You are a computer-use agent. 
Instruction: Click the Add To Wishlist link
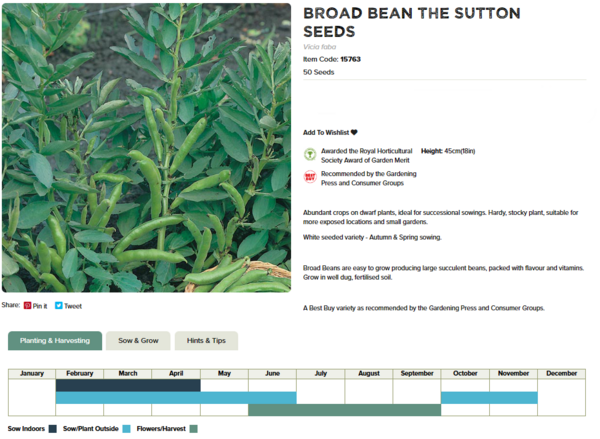tap(326, 132)
